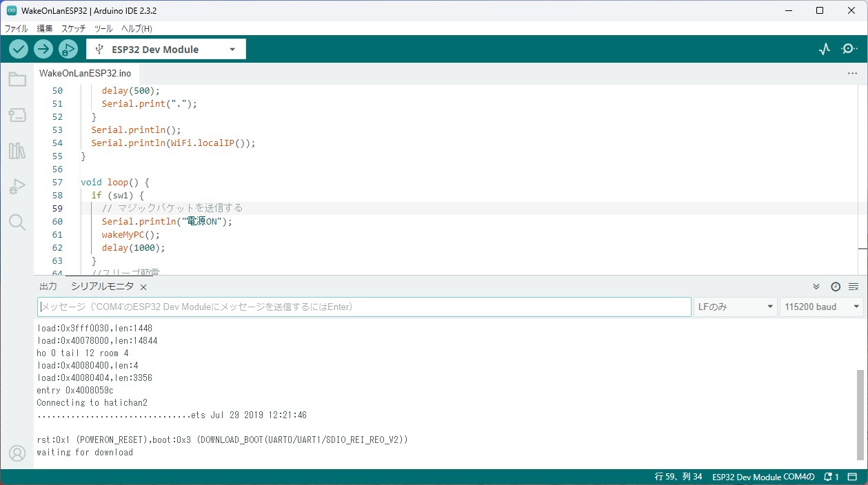Close the シリアルモニタ tab

[x=143, y=287]
